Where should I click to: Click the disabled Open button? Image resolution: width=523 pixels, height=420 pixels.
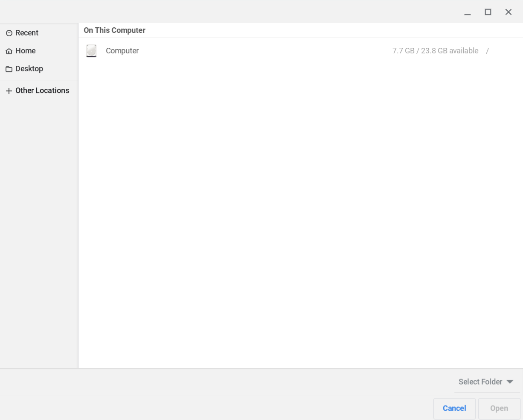click(499, 408)
